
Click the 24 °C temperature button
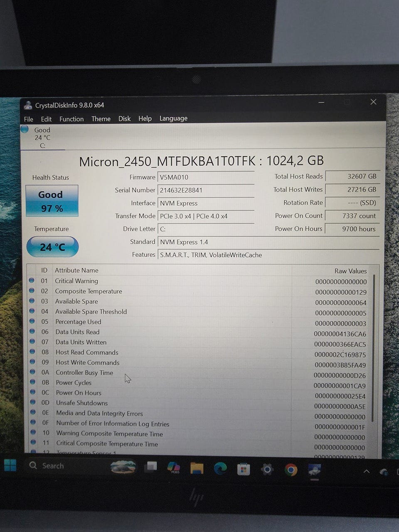(52, 247)
